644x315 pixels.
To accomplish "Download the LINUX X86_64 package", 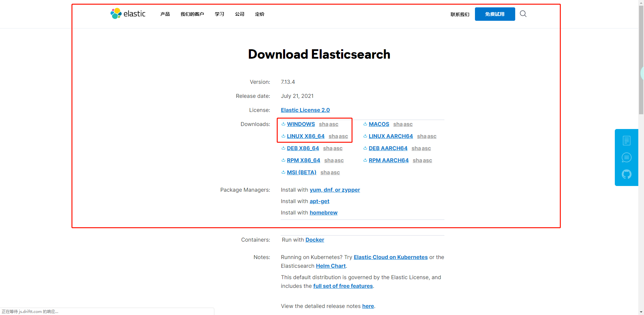I will [306, 136].
